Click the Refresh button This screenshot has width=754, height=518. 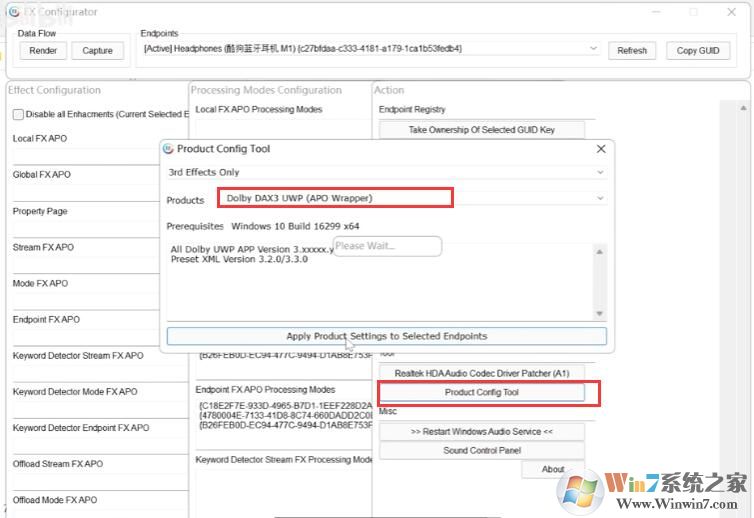(632, 51)
